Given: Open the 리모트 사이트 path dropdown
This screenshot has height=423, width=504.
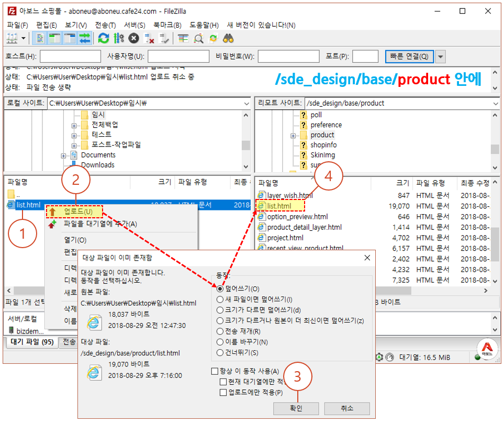Looking at the screenshot, I should click(495, 104).
